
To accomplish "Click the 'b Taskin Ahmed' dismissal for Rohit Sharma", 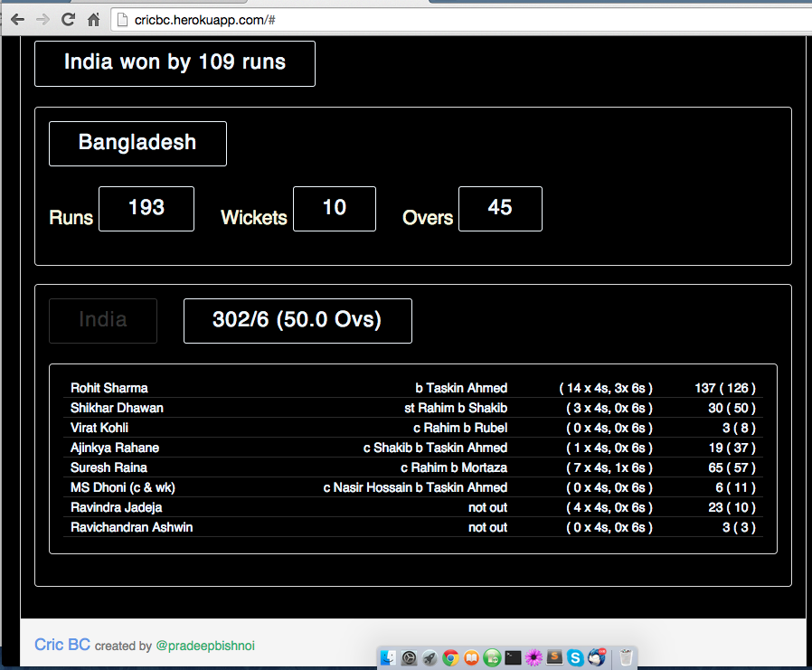I will coord(461,388).
